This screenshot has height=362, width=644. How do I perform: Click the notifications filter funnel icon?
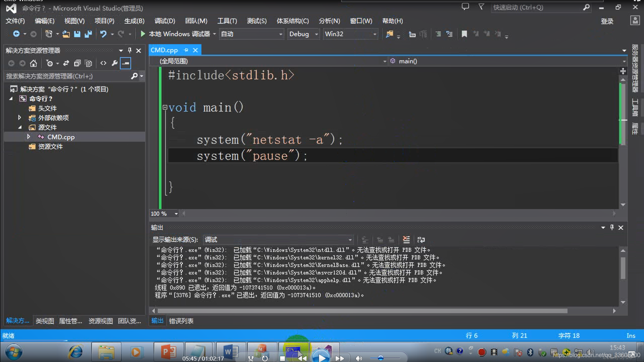click(481, 7)
